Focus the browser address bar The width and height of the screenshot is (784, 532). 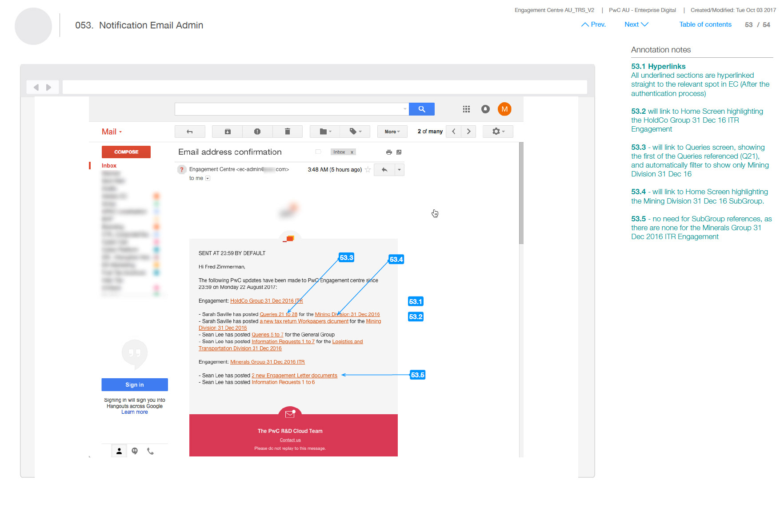[x=325, y=87]
